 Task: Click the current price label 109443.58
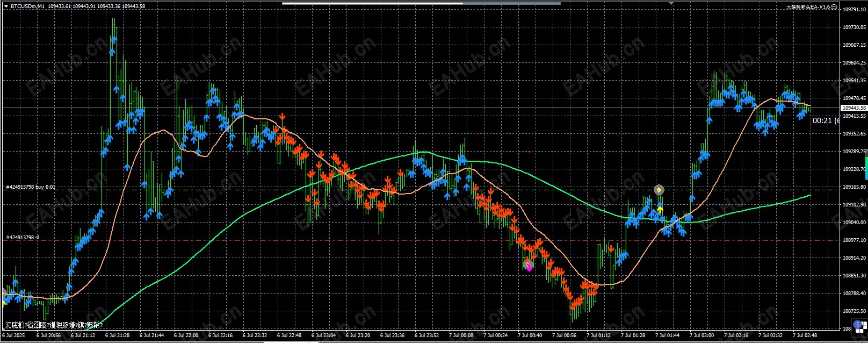point(854,108)
